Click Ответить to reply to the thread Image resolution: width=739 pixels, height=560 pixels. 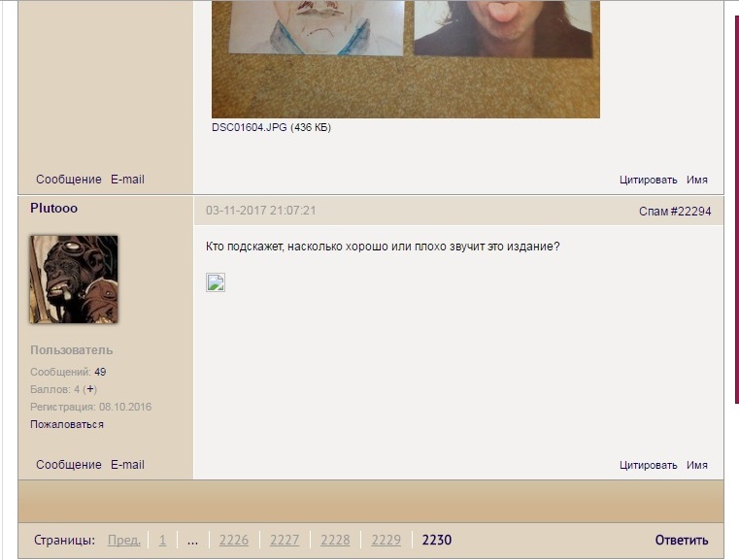[x=681, y=541]
